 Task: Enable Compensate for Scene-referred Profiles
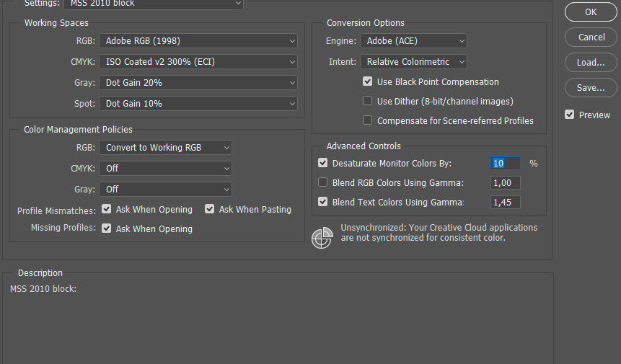coord(368,121)
